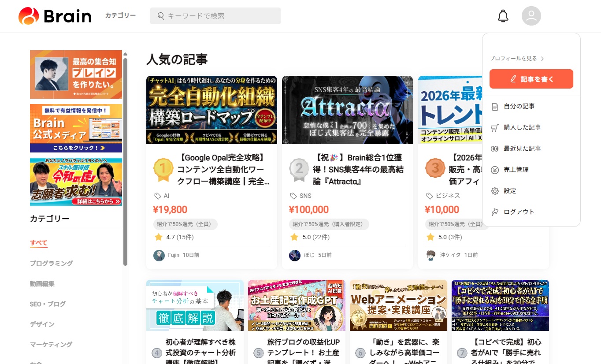Open the カテゴリー dropdown in header

point(120,15)
